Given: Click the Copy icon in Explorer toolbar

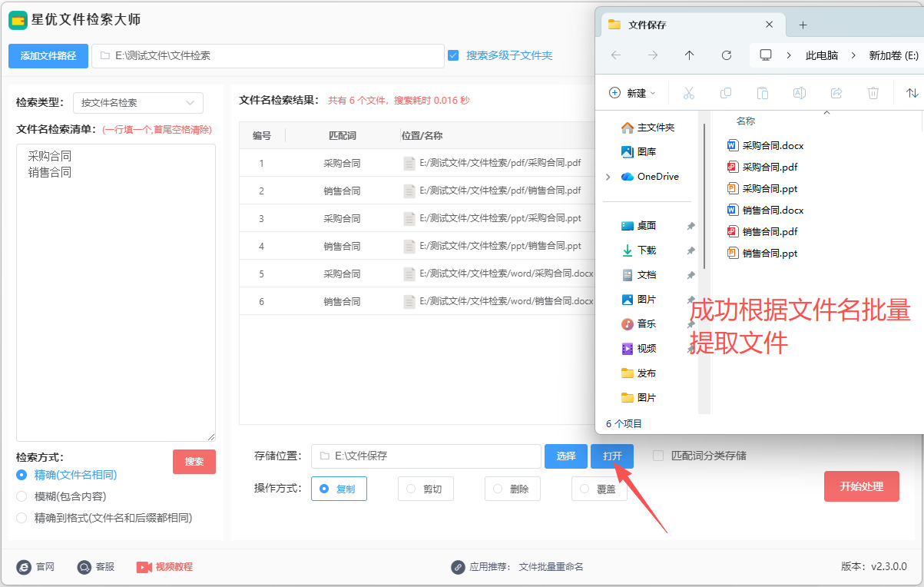Looking at the screenshot, I should tap(725, 93).
